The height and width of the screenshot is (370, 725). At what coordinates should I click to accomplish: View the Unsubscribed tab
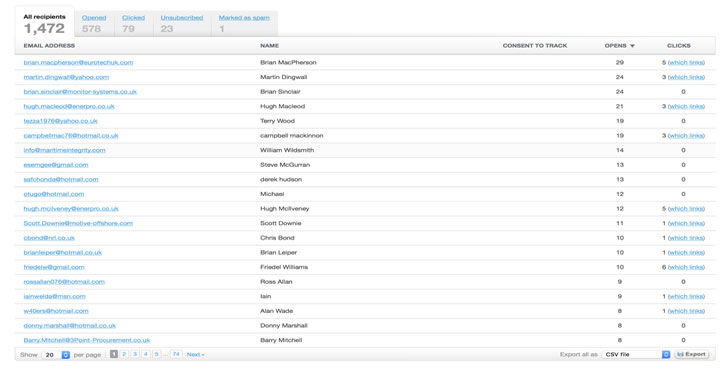[x=182, y=18]
